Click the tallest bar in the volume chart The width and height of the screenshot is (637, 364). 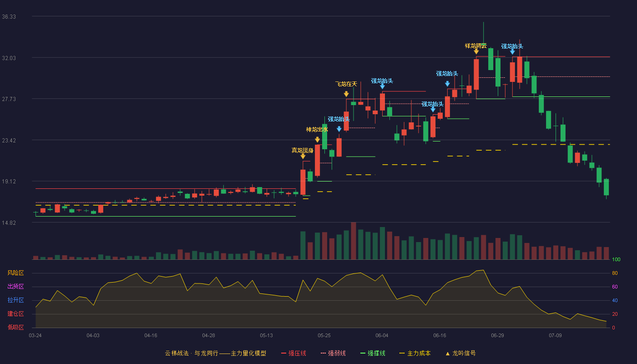click(x=354, y=241)
